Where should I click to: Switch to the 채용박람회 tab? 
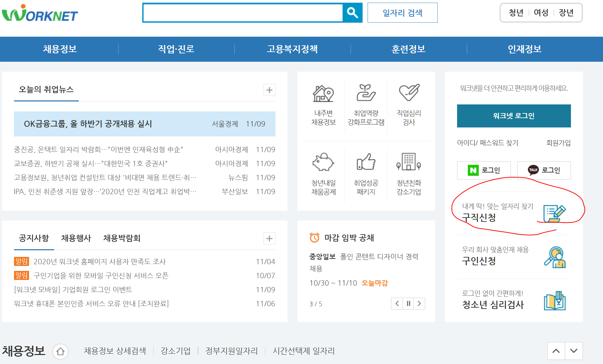coord(122,238)
